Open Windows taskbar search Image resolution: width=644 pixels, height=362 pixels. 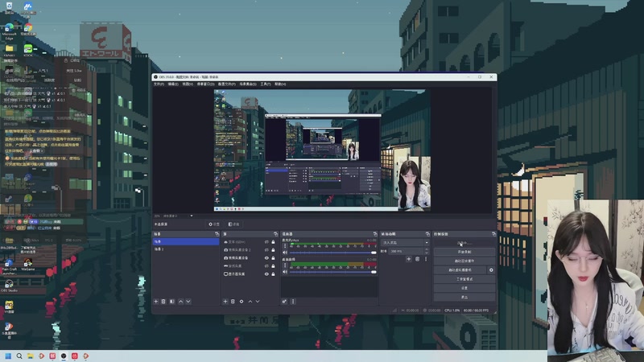pos(19,356)
